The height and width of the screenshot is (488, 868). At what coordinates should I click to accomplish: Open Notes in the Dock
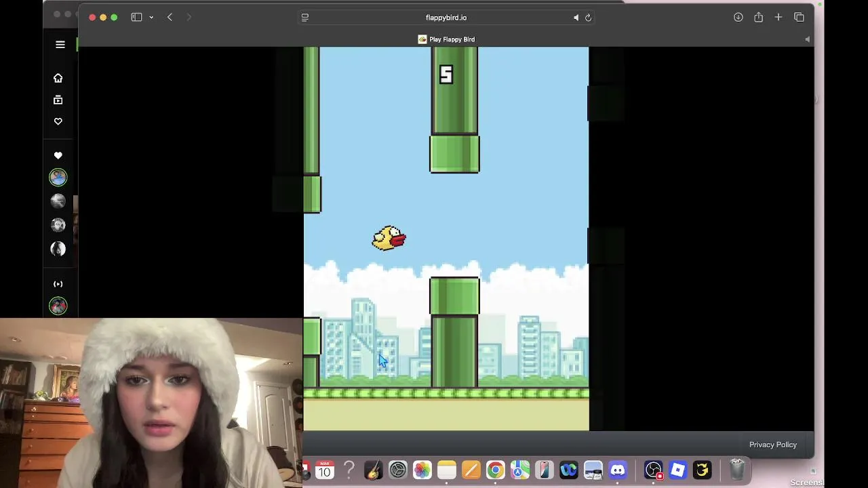(446, 470)
